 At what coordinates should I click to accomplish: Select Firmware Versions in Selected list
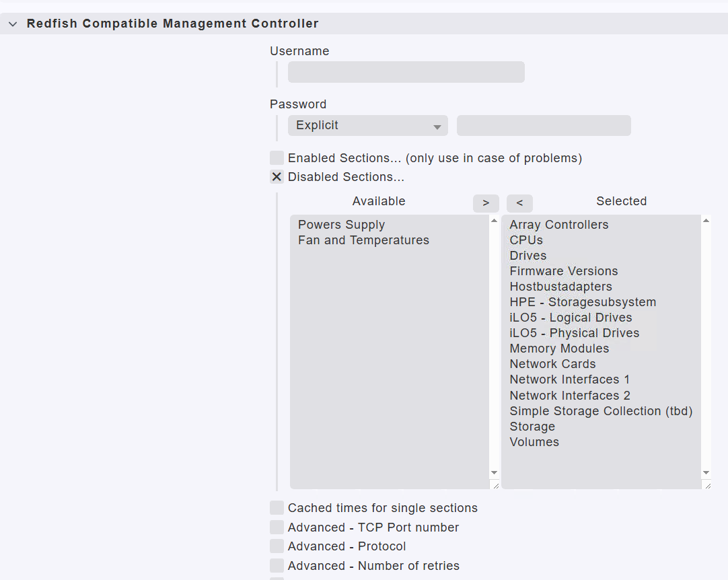pos(563,271)
